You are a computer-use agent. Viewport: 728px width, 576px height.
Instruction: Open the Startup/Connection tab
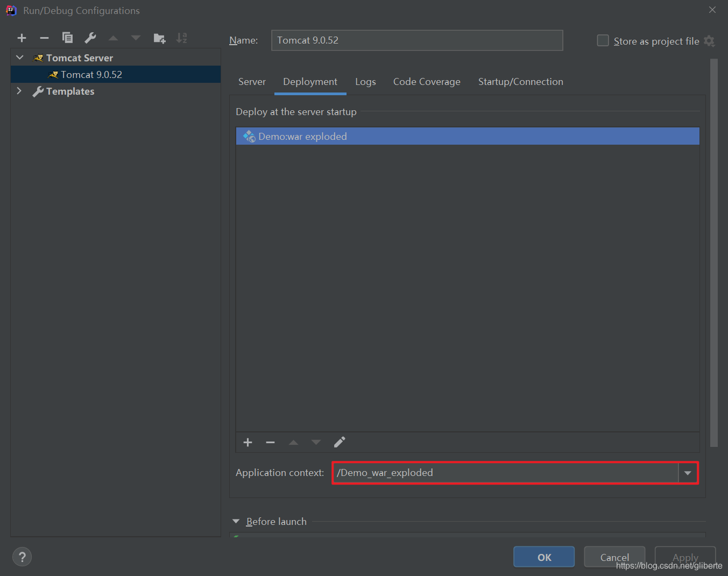click(521, 82)
